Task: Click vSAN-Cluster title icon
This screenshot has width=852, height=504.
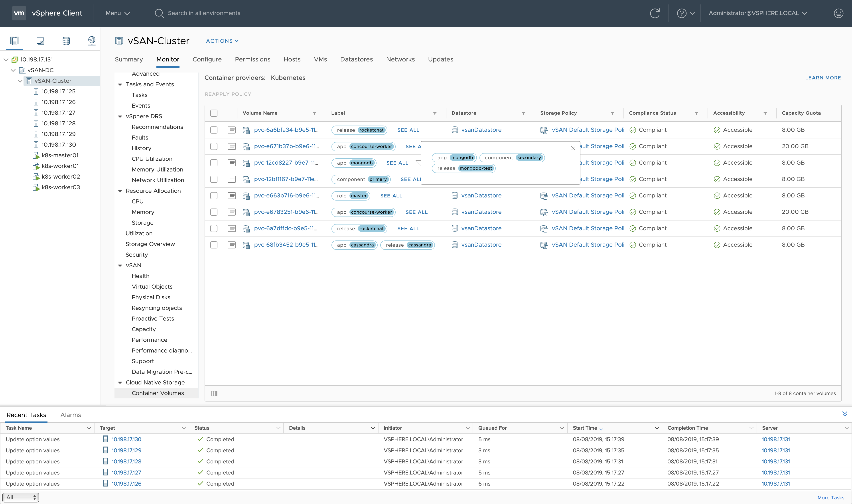Action: coord(119,41)
